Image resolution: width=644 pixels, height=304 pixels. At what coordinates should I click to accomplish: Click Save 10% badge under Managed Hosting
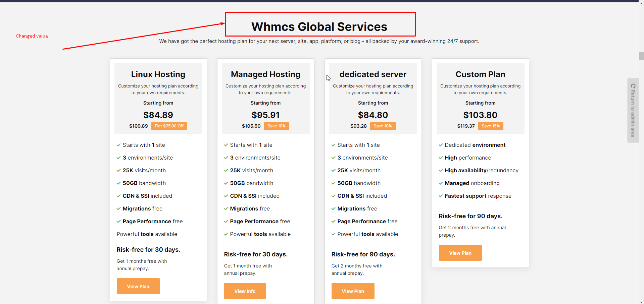tap(276, 126)
